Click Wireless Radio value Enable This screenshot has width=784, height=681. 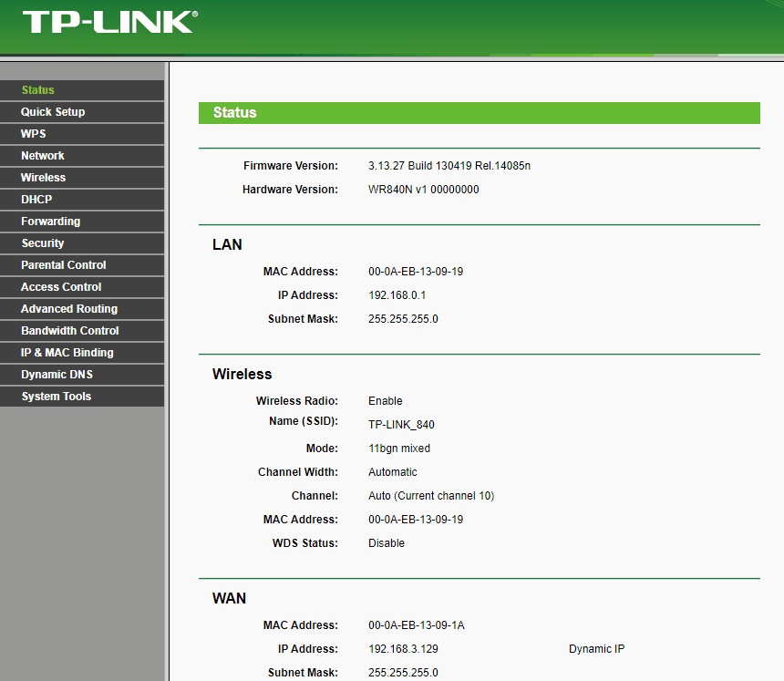click(385, 401)
